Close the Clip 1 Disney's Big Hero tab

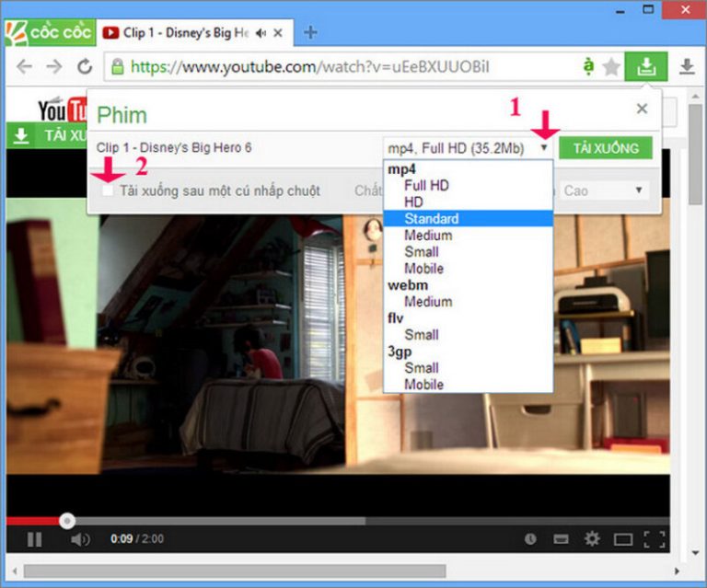click(x=278, y=33)
